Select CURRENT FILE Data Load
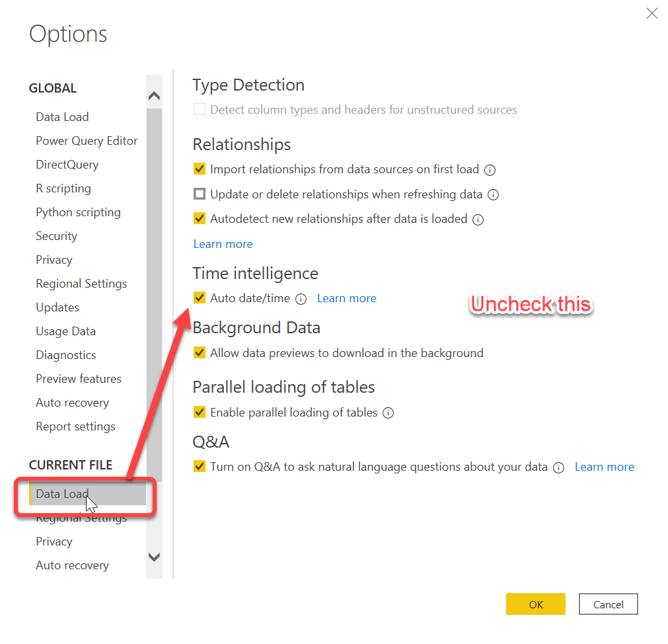Viewport: 668px width, 644px height. point(87,493)
